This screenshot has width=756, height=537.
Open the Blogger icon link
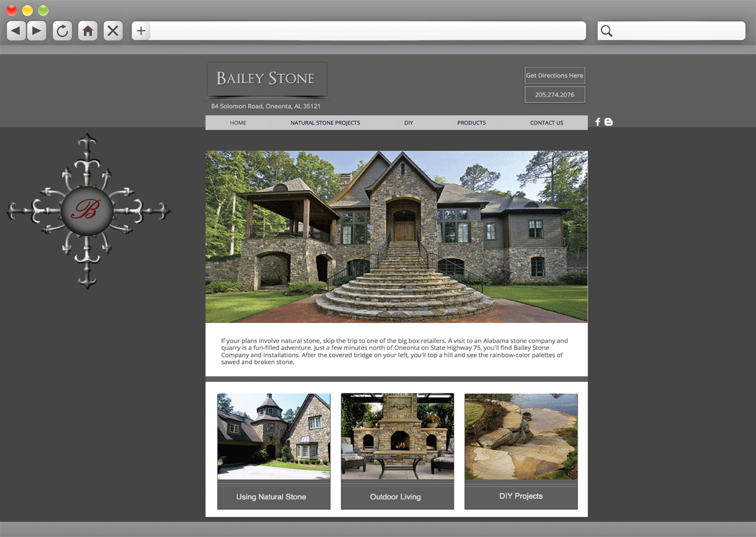[x=609, y=122]
